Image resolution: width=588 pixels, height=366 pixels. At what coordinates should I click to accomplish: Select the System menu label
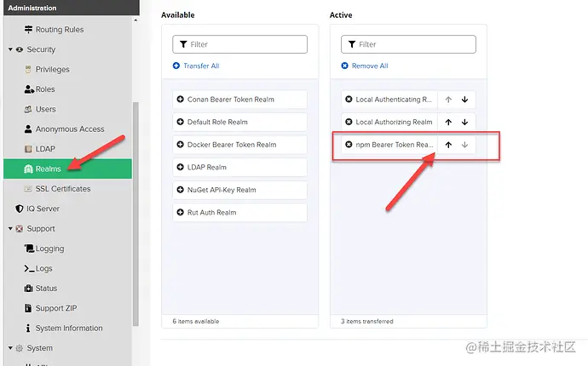tap(40, 348)
